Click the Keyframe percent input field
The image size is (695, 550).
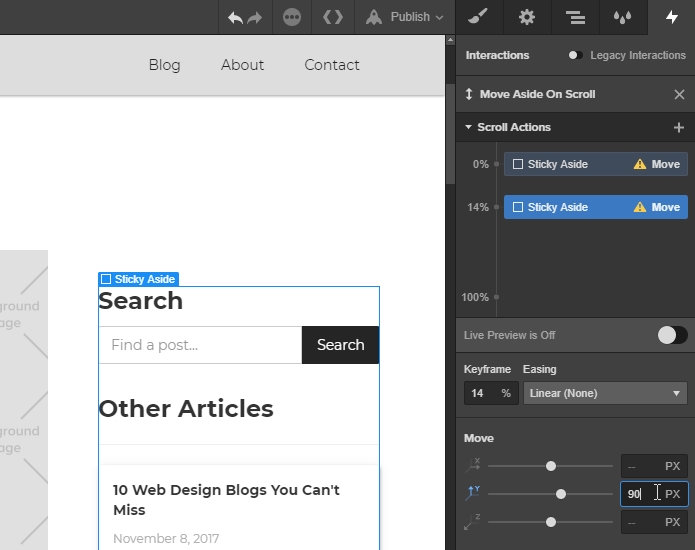pyautogui.click(x=491, y=393)
